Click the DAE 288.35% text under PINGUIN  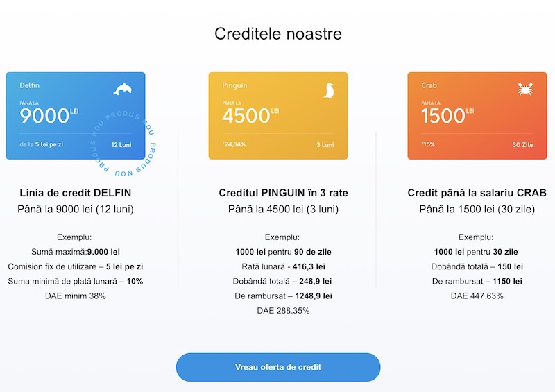[x=283, y=311]
